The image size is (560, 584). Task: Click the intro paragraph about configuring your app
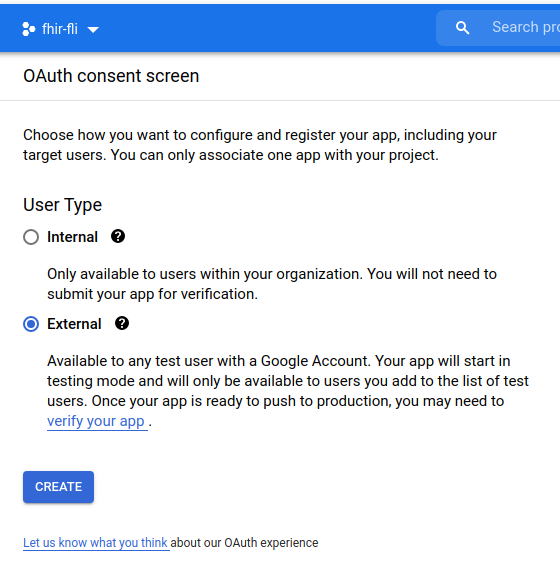(260, 145)
